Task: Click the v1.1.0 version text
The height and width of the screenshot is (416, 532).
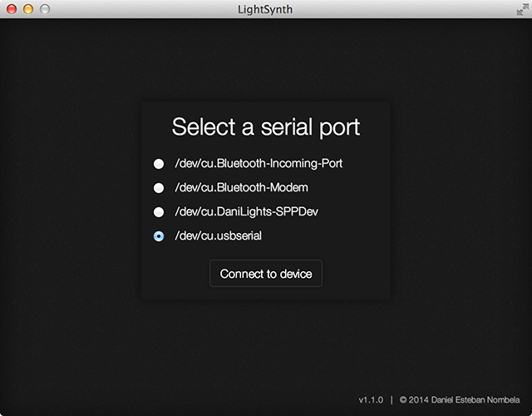Action: point(371,399)
